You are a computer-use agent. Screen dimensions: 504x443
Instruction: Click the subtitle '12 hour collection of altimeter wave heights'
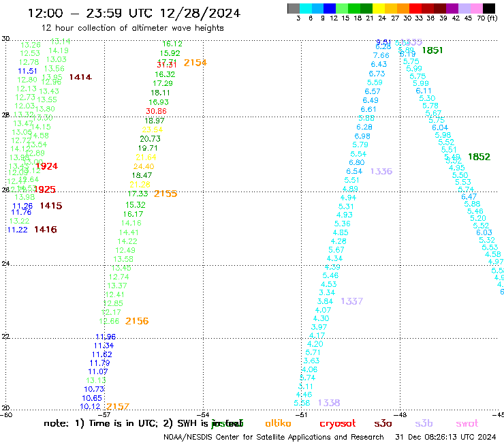(132, 28)
